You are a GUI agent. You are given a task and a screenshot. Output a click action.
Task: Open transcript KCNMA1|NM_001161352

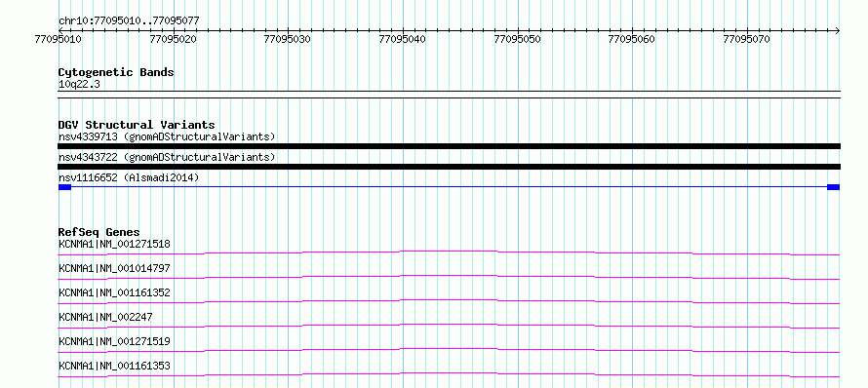(114, 292)
